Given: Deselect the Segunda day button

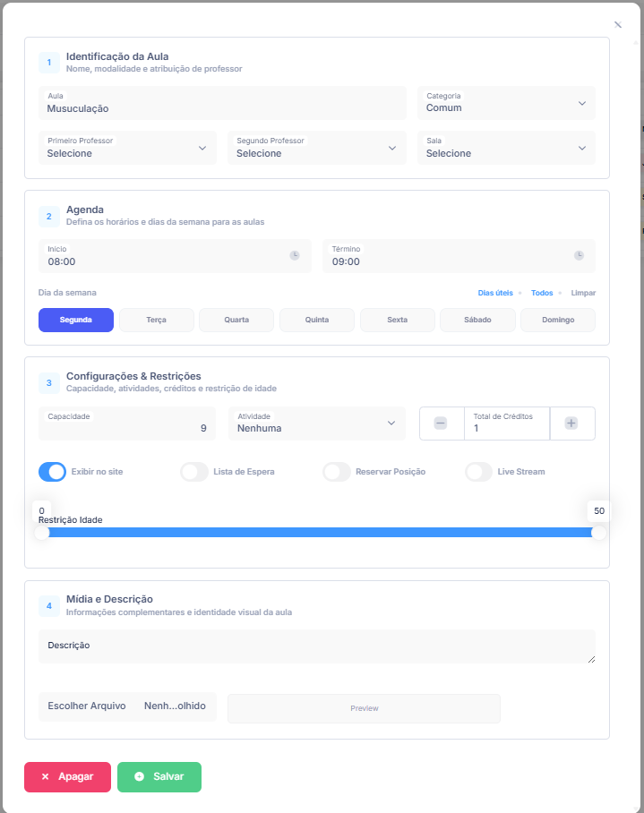Looking at the screenshot, I should point(76,320).
